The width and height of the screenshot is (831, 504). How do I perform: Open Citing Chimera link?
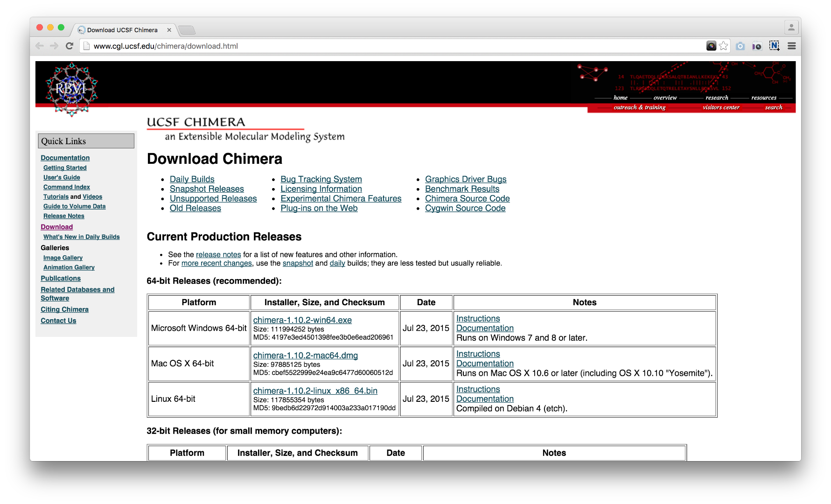click(x=64, y=309)
